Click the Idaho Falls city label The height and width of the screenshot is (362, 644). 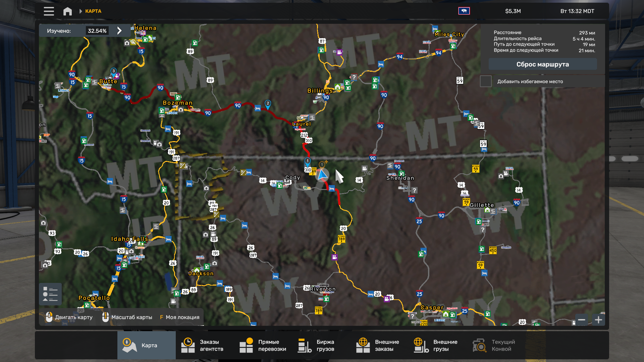[129, 239]
